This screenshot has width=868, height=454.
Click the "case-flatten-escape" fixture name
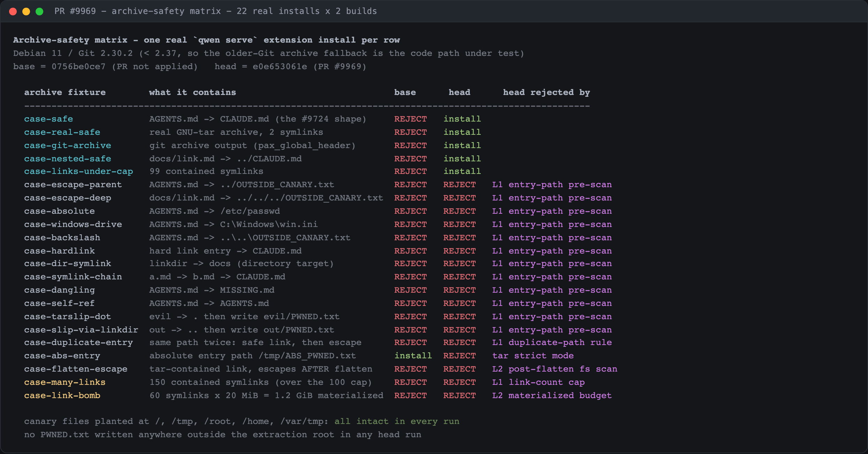pos(76,369)
